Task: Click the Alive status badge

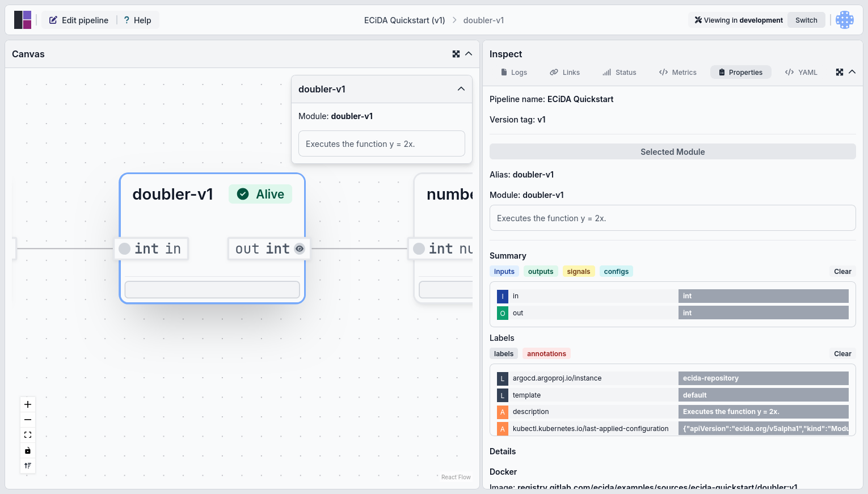Action: click(260, 194)
